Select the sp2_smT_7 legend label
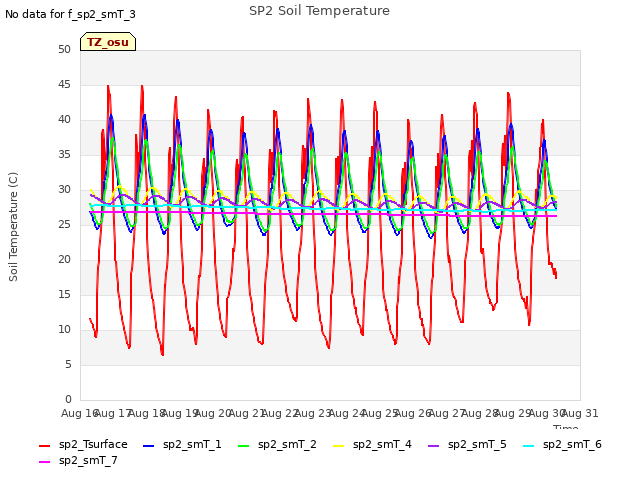Image resolution: width=640 pixels, height=480 pixels. point(88,460)
